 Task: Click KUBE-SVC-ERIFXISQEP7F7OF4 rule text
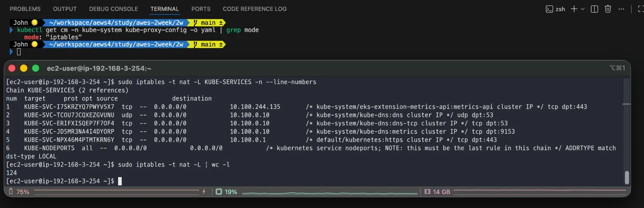[x=69, y=123]
